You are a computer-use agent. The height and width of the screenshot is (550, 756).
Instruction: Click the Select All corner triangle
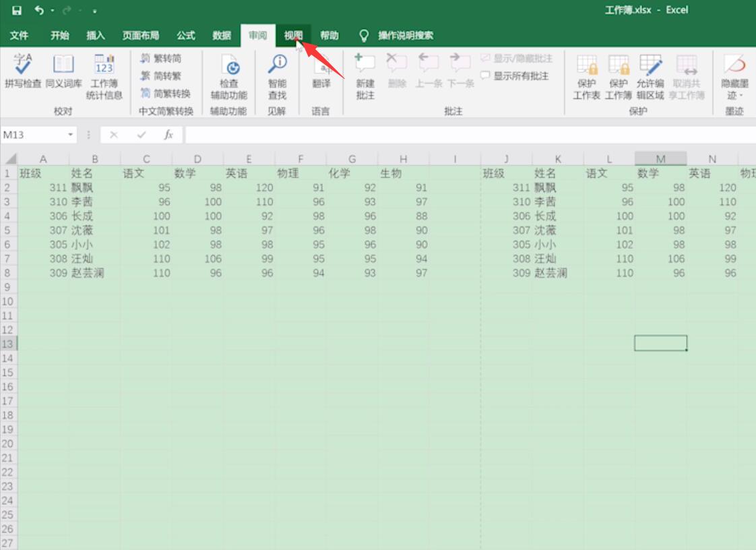coord(9,158)
